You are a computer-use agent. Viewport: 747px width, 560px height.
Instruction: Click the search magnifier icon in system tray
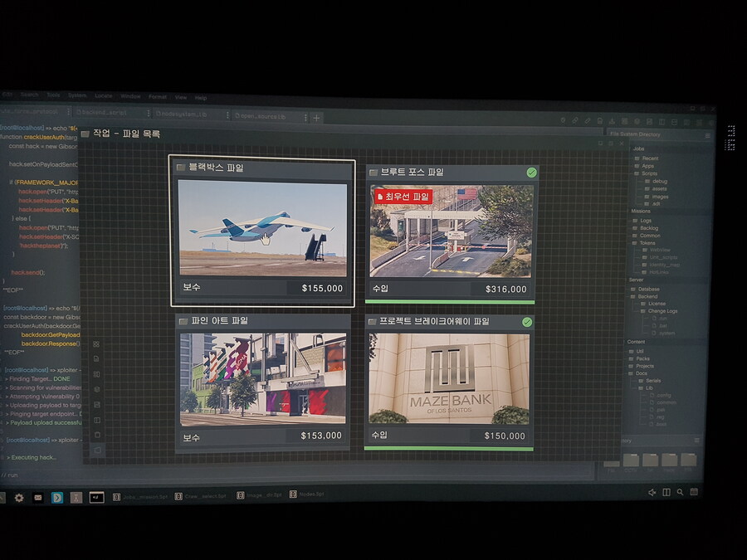click(x=680, y=492)
